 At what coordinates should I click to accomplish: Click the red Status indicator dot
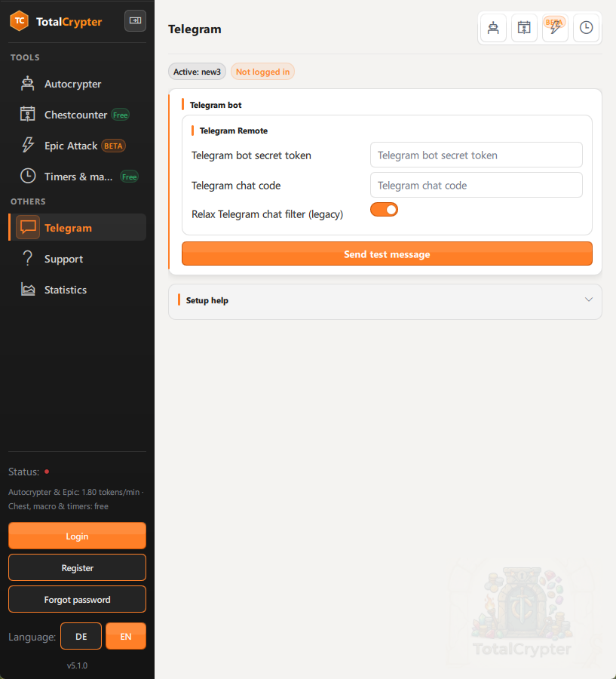tap(47, 472)
